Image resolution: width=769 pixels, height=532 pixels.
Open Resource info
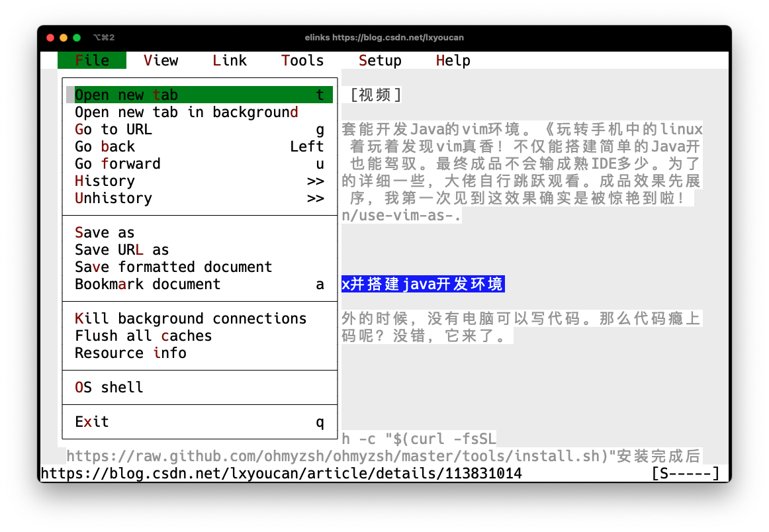[x=200, y=353]
